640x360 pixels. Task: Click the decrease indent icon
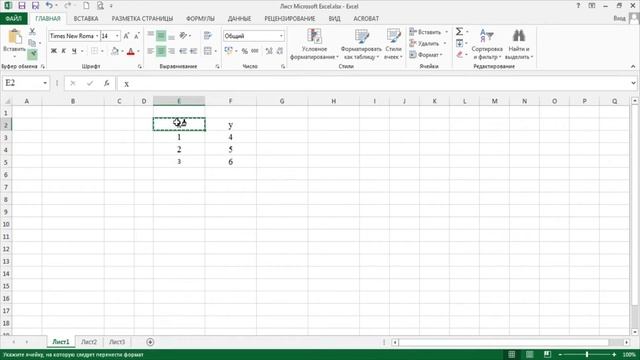183,51
